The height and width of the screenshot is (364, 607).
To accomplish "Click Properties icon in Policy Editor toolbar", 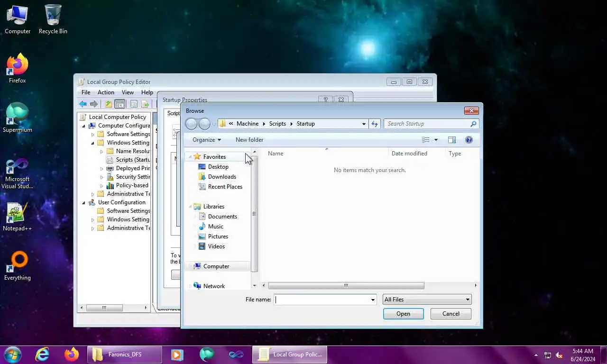I will (x=134, y=104).
